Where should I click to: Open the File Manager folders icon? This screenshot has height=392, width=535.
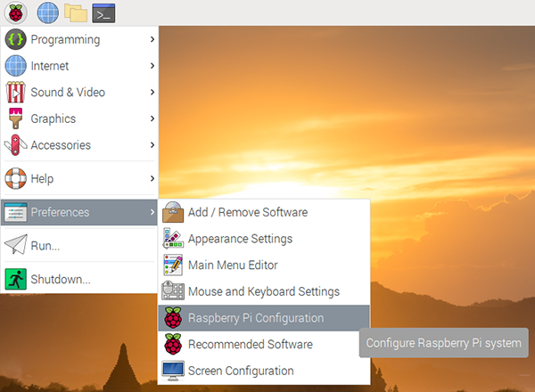point(76,13)
